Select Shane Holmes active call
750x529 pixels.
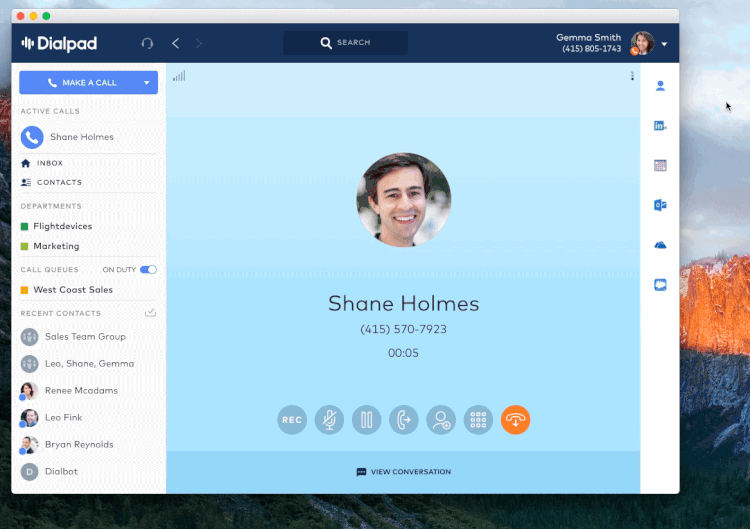point(88,137)
